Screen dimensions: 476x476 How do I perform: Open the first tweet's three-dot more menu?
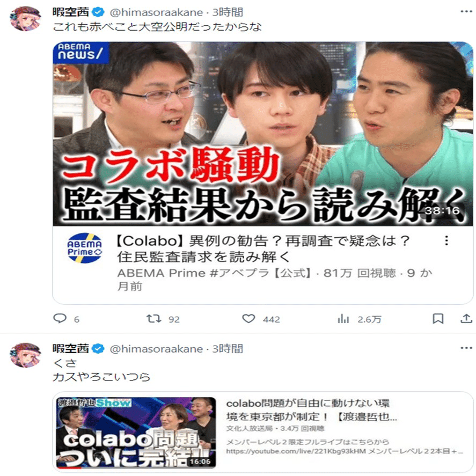[x=466, y=11]
